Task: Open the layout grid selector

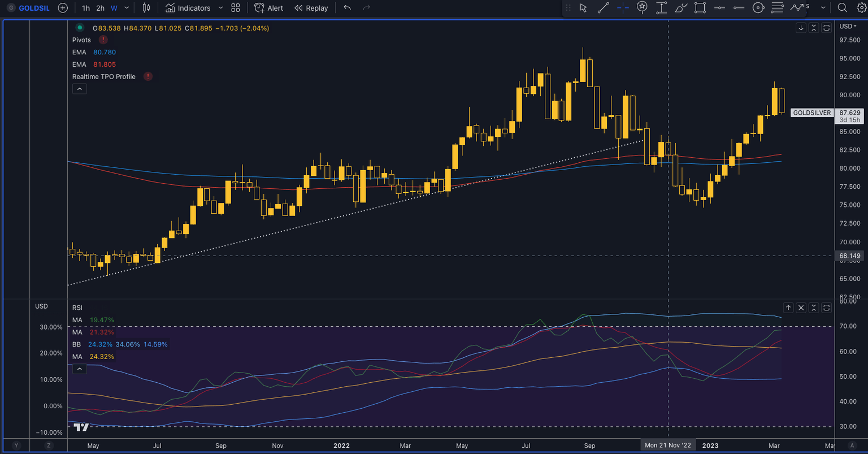Action: tap(236, 8)
